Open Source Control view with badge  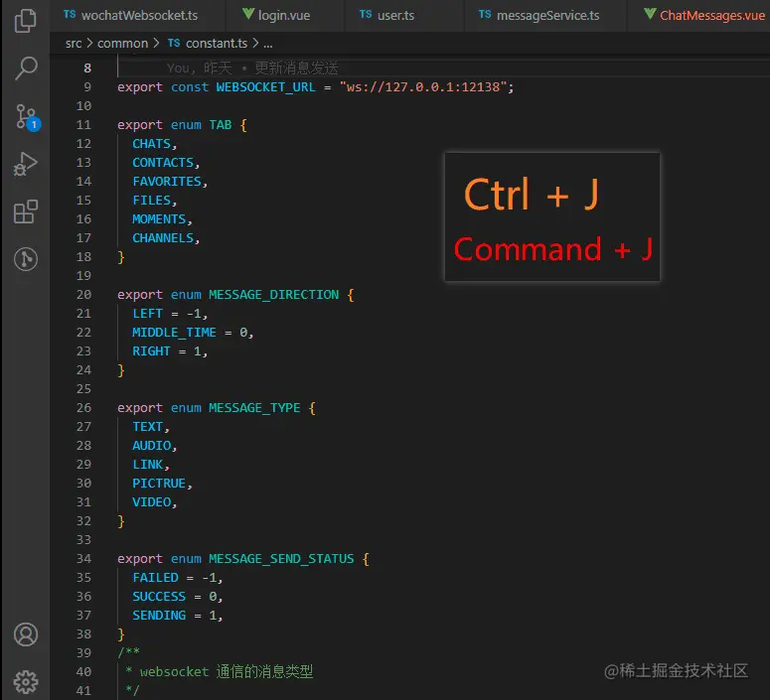click(x=27, y=117)
